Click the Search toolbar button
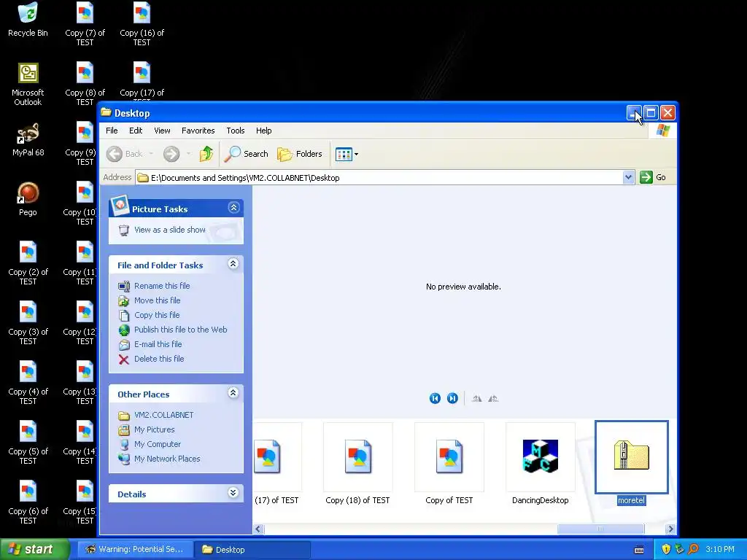 coord(247,154)
